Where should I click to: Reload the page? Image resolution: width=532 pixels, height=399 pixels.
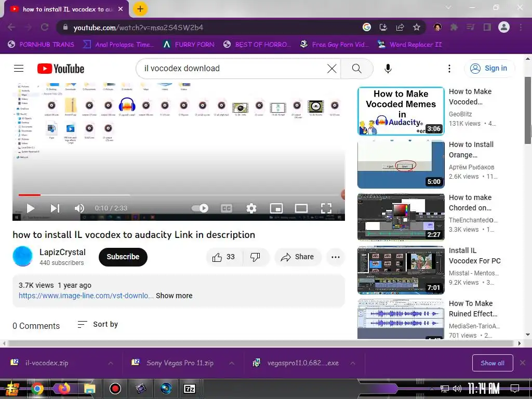(x=45, y=27)
